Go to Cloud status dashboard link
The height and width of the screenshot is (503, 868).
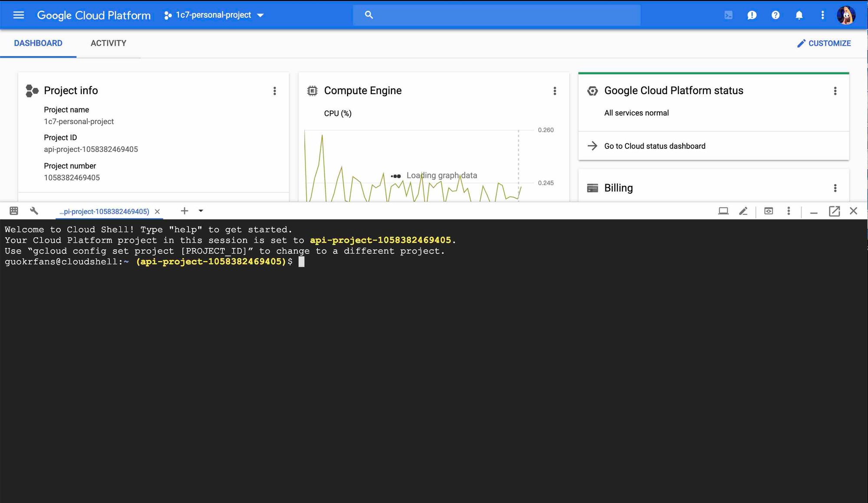point(654,146)
